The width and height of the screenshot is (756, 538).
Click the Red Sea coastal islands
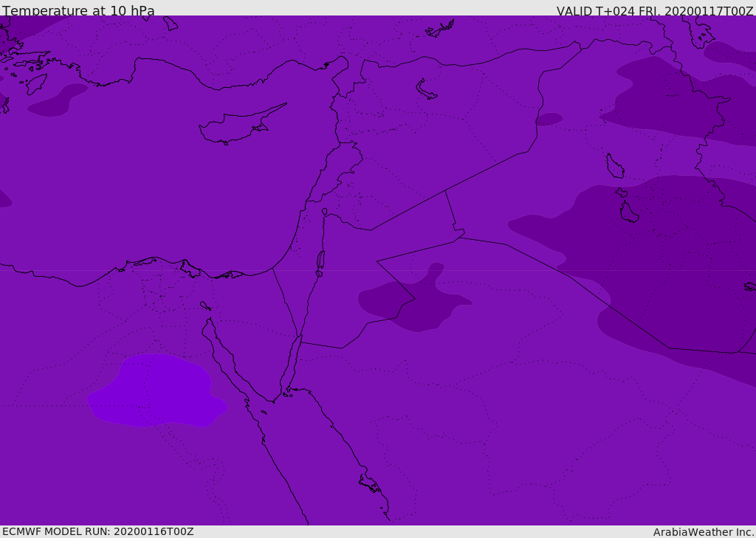click(369, 485)
